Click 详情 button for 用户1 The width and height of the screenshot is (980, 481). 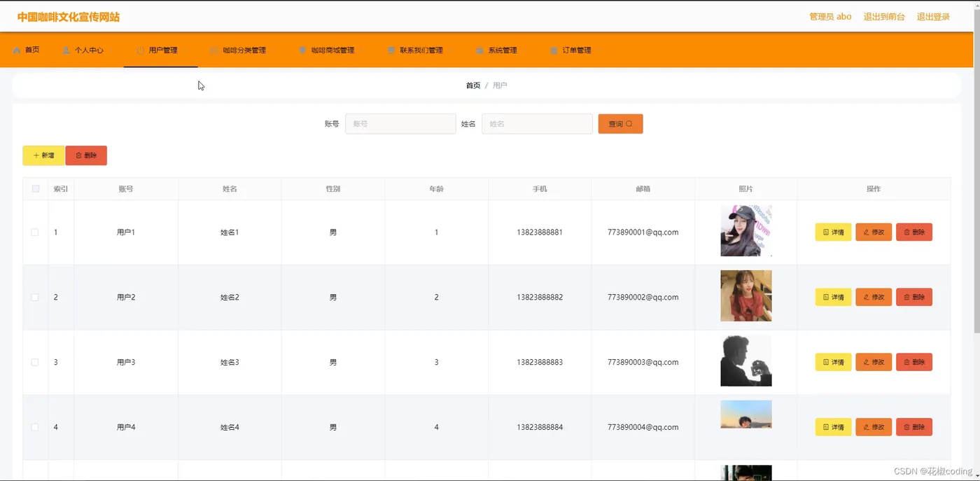[833, 232]
